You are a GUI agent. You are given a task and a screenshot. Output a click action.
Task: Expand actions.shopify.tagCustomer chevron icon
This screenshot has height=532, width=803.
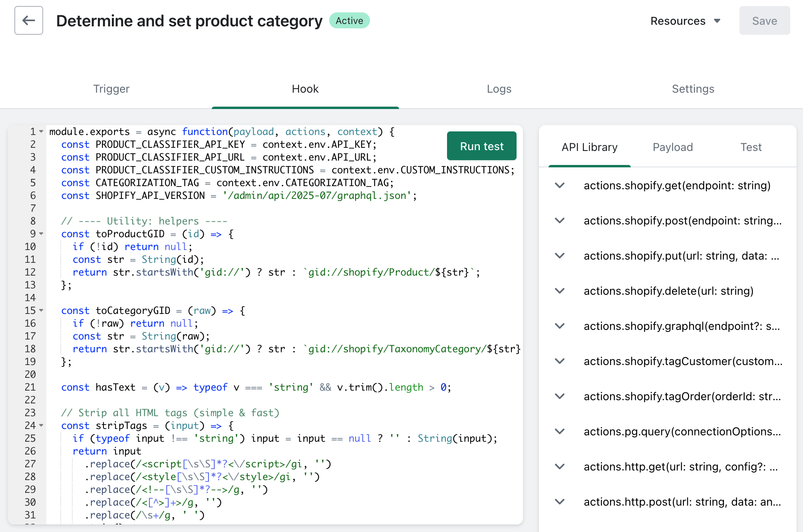coord(560,361)
